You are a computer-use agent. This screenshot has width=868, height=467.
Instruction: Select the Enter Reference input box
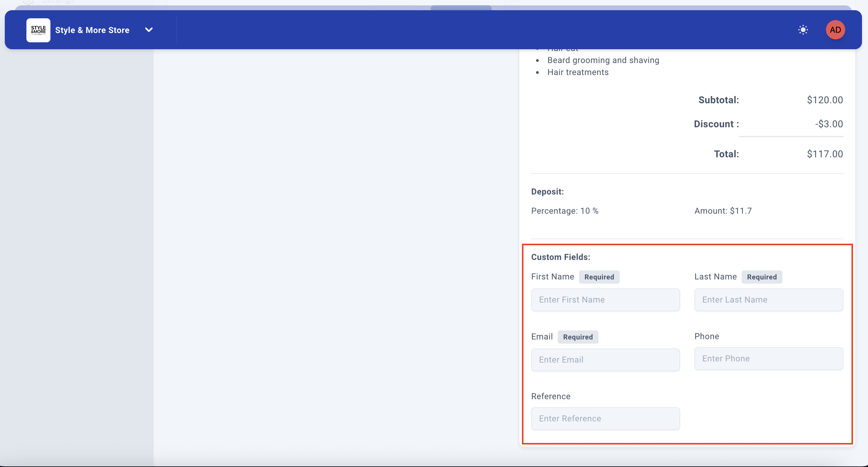pyautogui.click(x=605, y=418)
